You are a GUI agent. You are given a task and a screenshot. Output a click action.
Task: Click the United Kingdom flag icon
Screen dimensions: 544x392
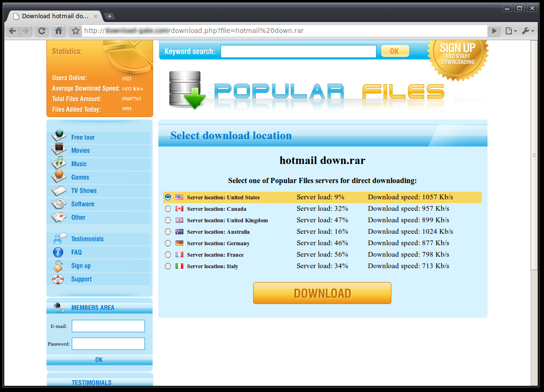point(179,220)
